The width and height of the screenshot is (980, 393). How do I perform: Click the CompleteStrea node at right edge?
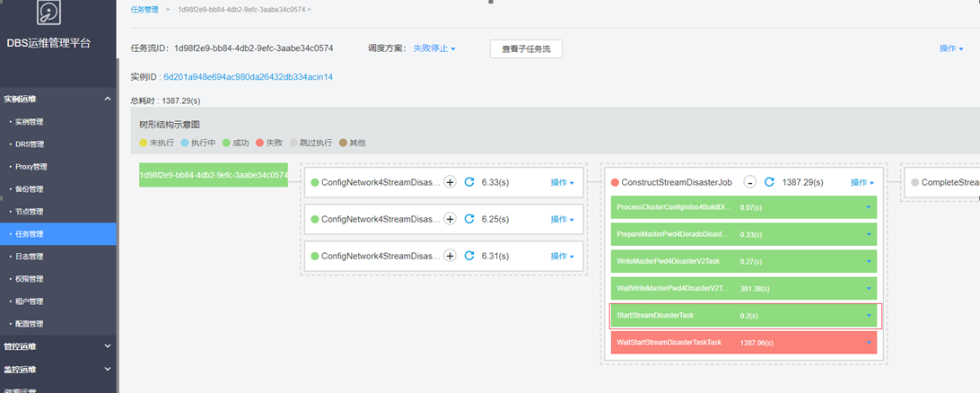point(942,182)
